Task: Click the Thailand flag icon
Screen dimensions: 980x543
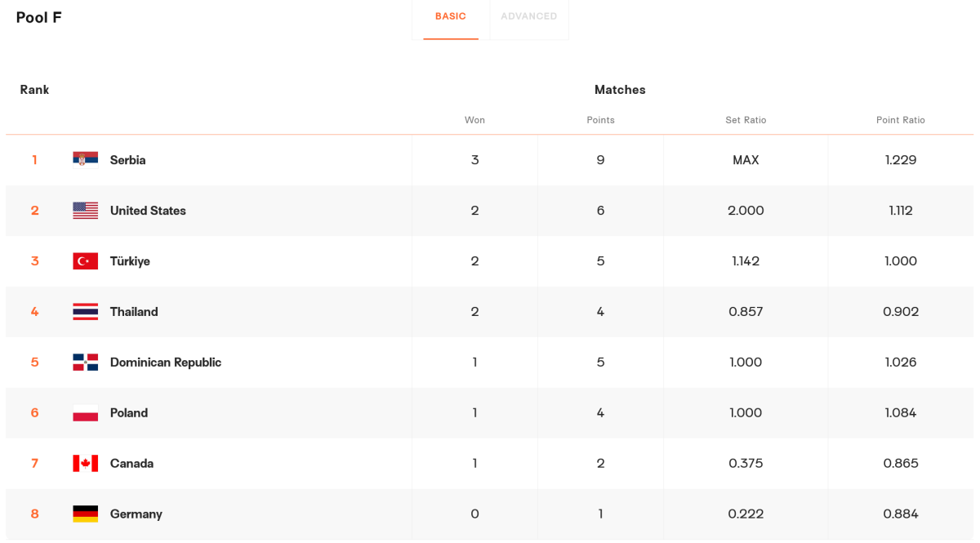Action: pyautogui.click(x=85, y=311)
